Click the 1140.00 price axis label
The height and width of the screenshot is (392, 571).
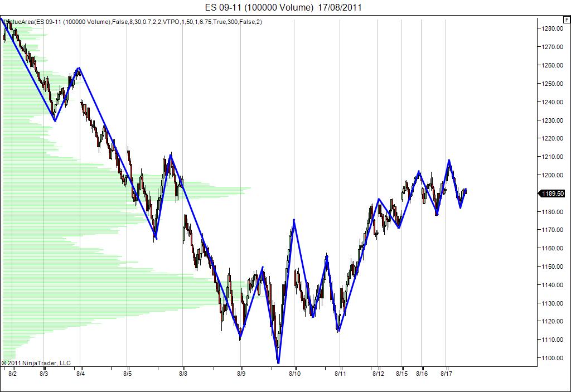tap(553, 285)
